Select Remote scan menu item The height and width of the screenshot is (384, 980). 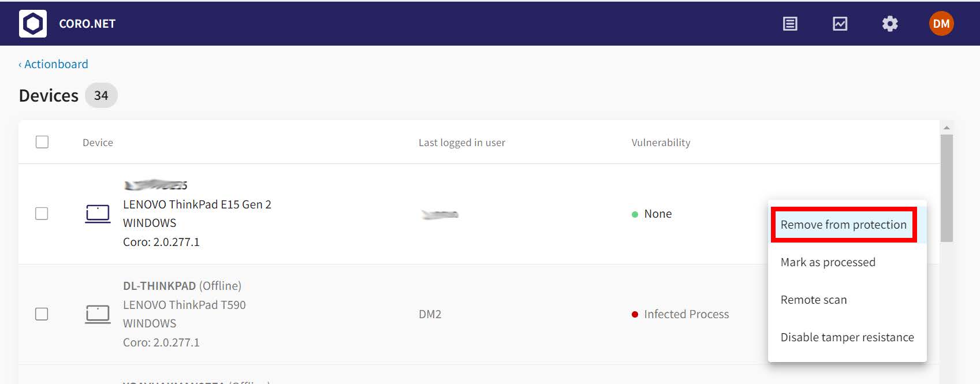point(847,300)
